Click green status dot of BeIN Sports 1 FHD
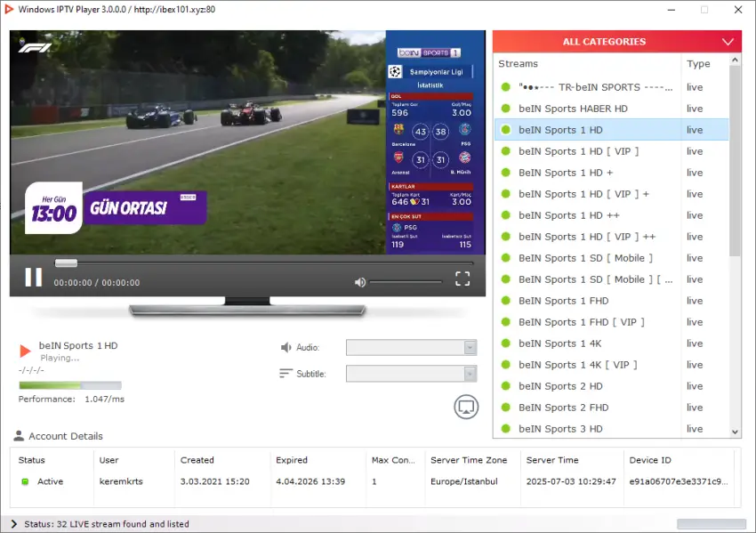 (505, 301)
